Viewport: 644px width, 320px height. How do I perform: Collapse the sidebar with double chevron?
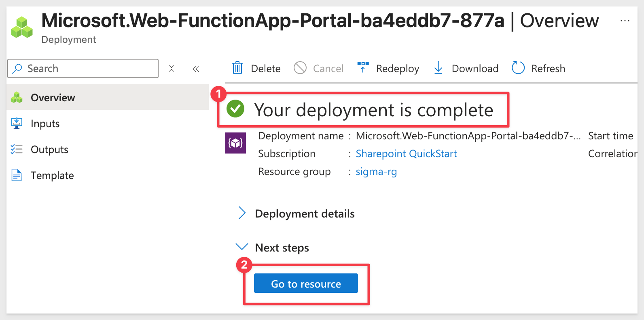click(196, 69)
